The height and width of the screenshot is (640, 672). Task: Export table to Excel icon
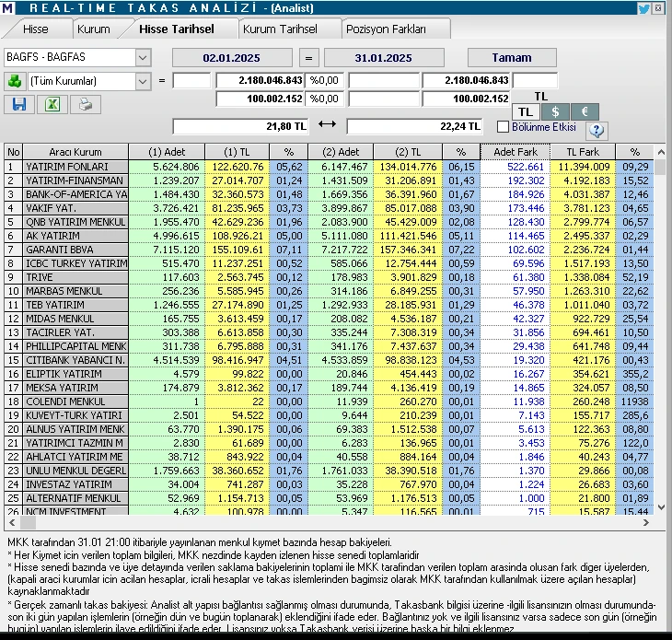(52, 104)
